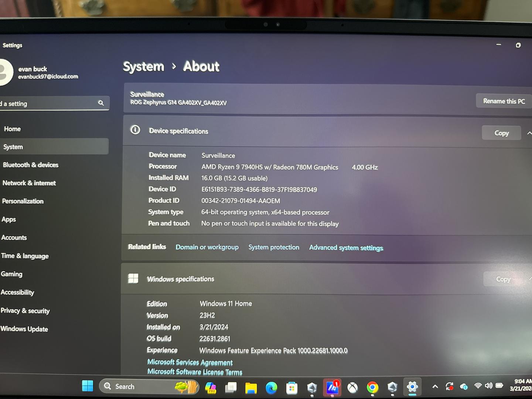The width and height of the screenshot is (532, 399).
Task: Launch Microsoft Edge from the taskbar
Action: point(272,388)
